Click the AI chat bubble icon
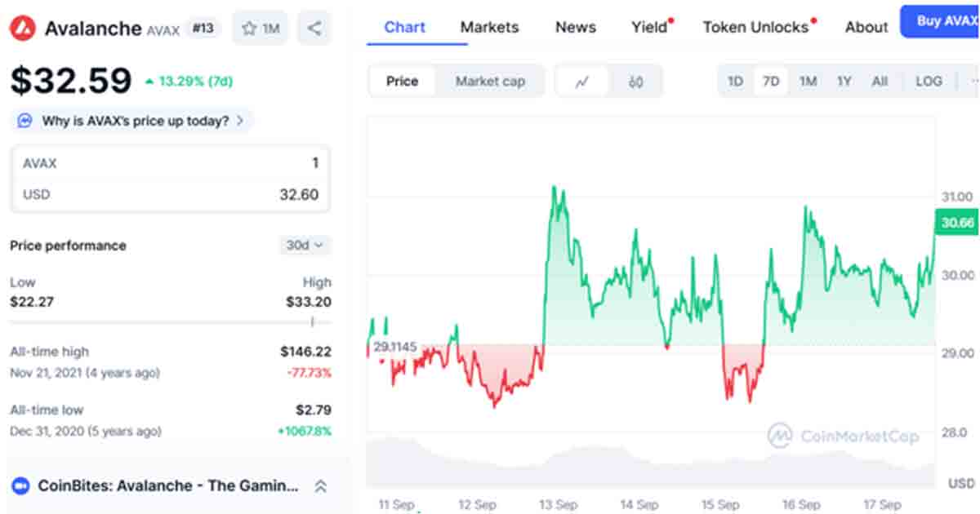 [x=25, y=121]
